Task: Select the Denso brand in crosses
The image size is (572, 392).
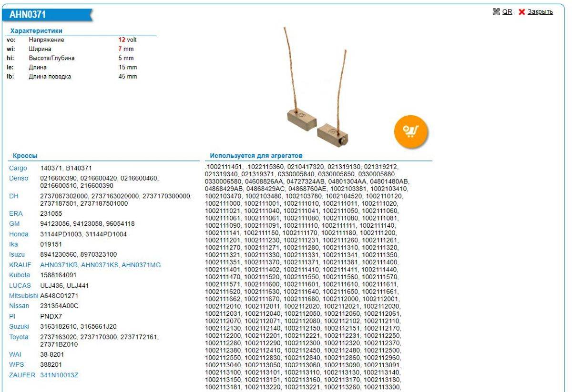Action: [x=19, y=178]
